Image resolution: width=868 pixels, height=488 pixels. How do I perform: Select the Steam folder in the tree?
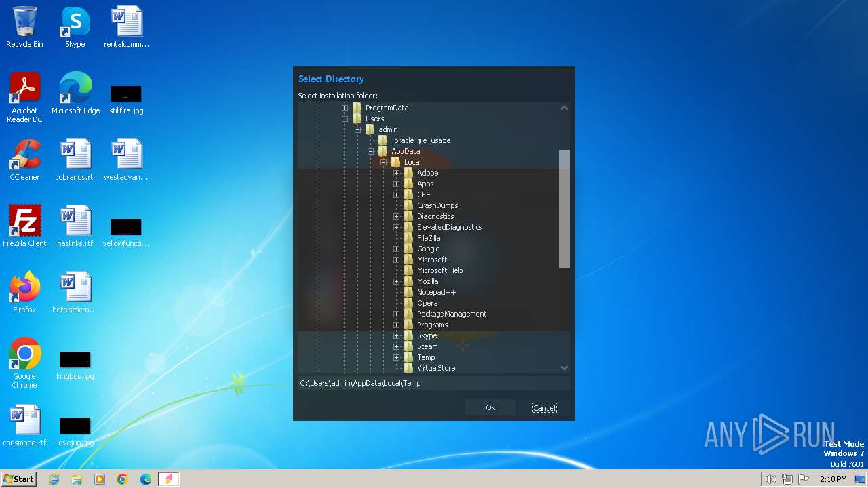[x=427, y=346]
